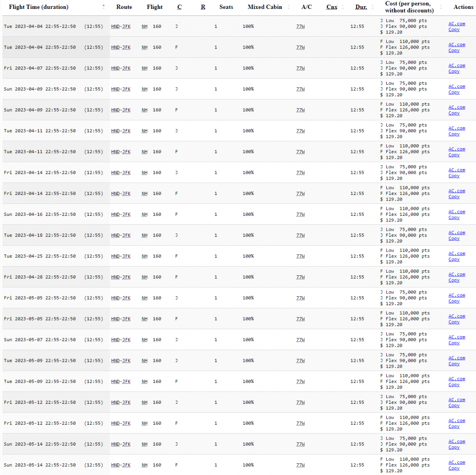Copy the Sun 2023-04-09 F fare row
The width and height of the screenshot is (476, 475).
[x=454, y=113]
